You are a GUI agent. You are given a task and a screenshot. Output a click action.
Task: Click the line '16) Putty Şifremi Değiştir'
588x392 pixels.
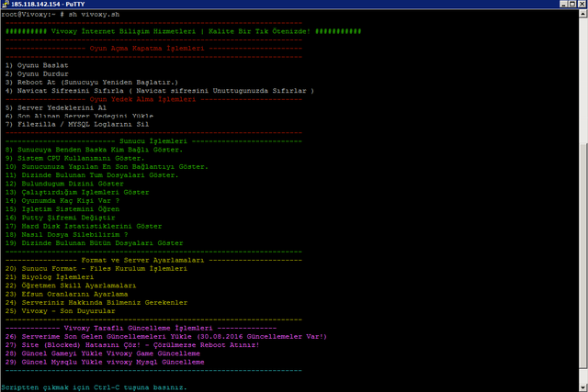(x=60, y=218)
